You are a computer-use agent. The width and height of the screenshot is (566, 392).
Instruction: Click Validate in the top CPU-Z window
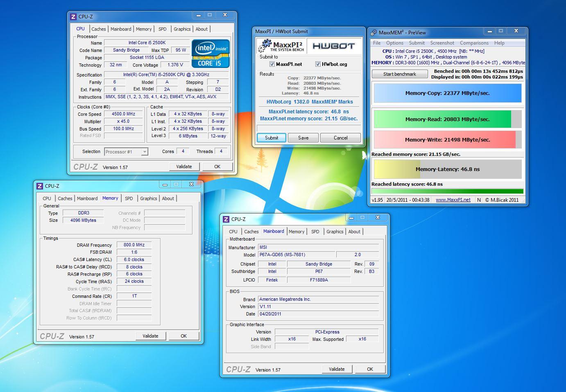[184, 167]
